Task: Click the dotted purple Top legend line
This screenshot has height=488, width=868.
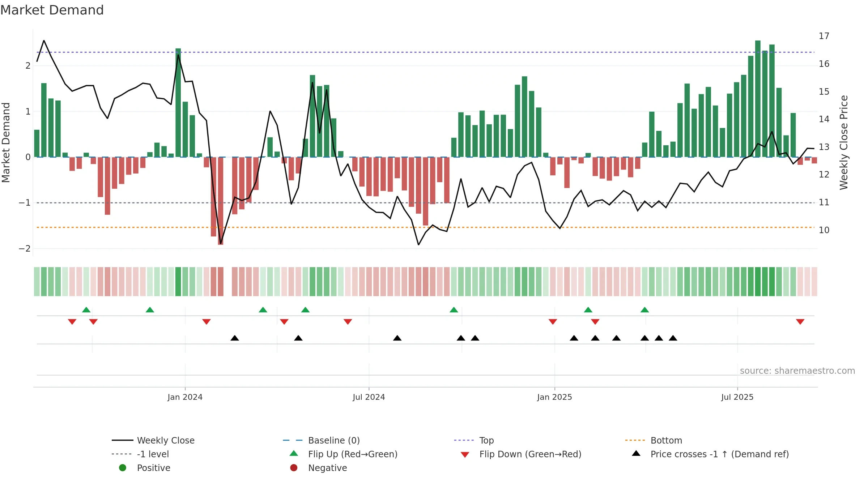Action: click(465, 440)
